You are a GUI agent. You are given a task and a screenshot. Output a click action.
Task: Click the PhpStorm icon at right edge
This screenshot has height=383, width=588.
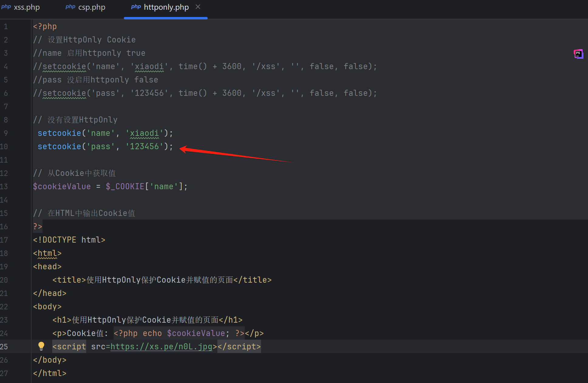click(x=578, y=54)
